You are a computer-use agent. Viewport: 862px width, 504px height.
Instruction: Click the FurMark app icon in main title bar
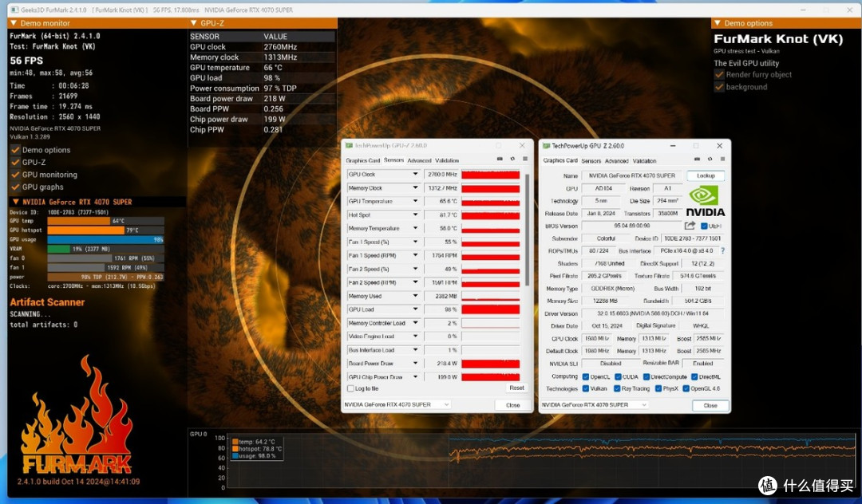14,10
